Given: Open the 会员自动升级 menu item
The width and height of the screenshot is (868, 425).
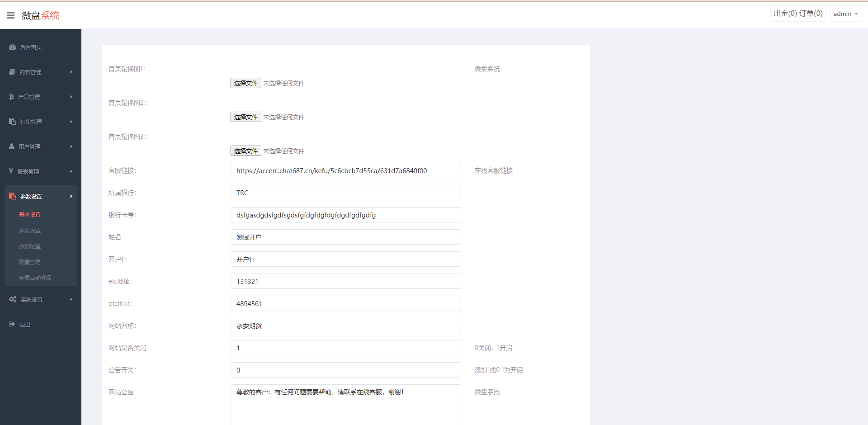Looking at the screenshot, I should pos(35,278).
